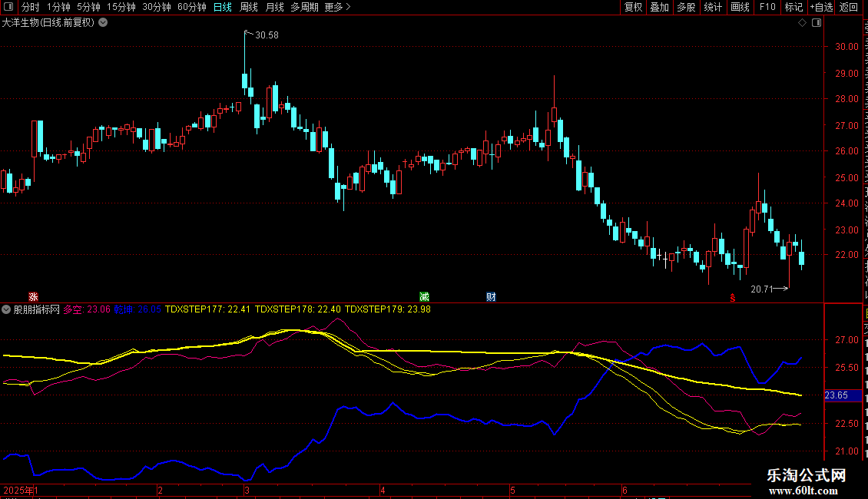Screen dimensions: 868x499
Task: Select the 15分钟 period tab
Action: pyautogui.click(x=121, y=7)
